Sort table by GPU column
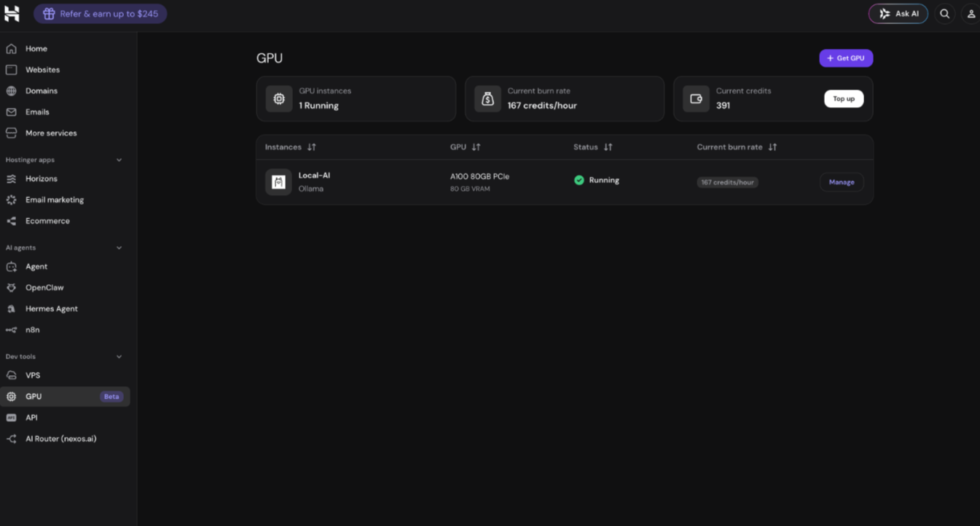The width and height of the screenshot is (980, 526). (477, 147)
